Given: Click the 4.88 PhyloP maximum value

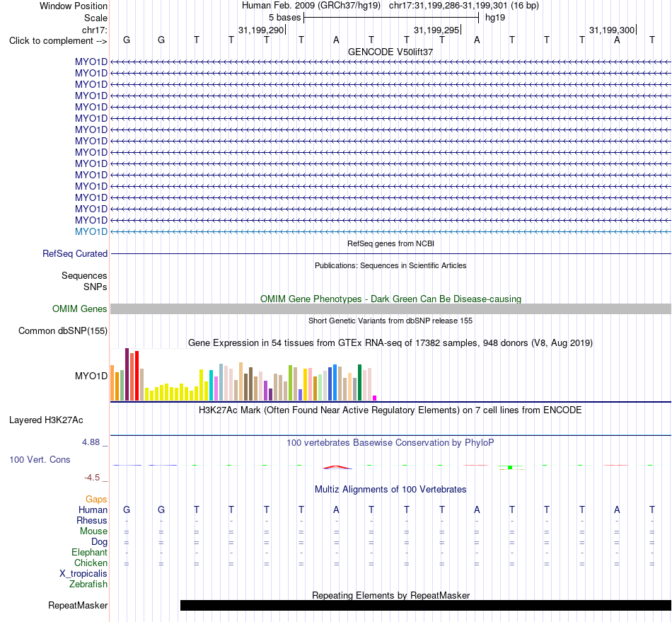Looking at the screenshot, I should [x=91, y=442].
